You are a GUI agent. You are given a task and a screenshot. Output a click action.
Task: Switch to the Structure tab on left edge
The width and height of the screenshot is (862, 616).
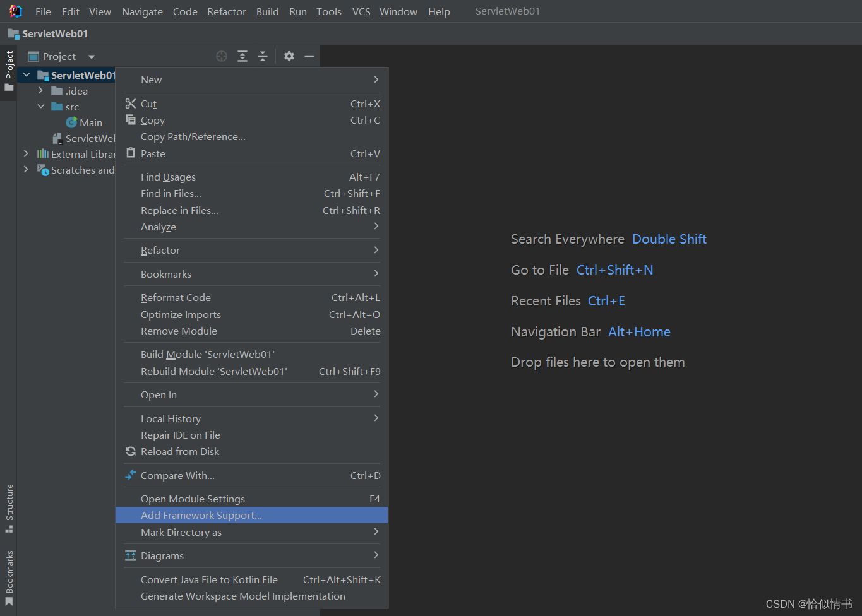pyautogui.click(x=9, y=505)
